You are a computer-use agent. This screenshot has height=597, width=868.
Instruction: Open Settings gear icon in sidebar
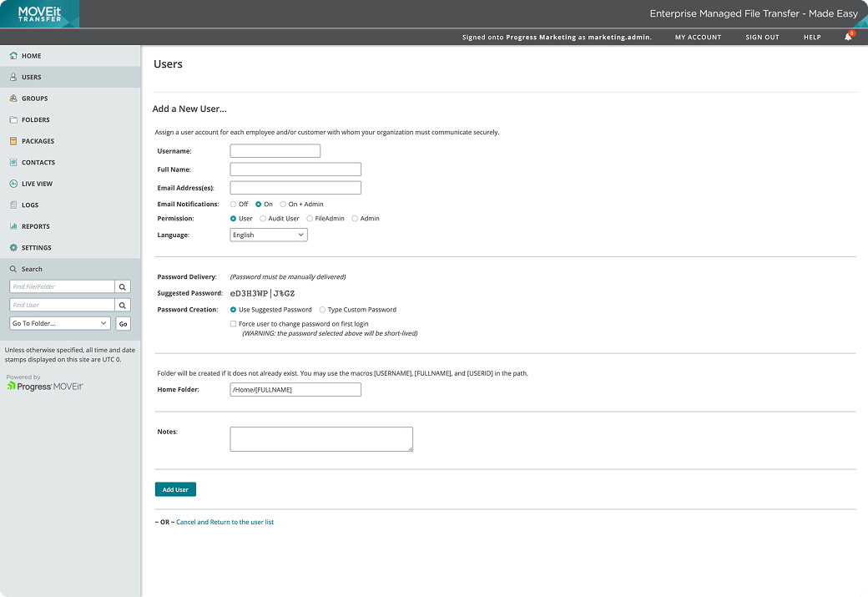coord(13,248)
